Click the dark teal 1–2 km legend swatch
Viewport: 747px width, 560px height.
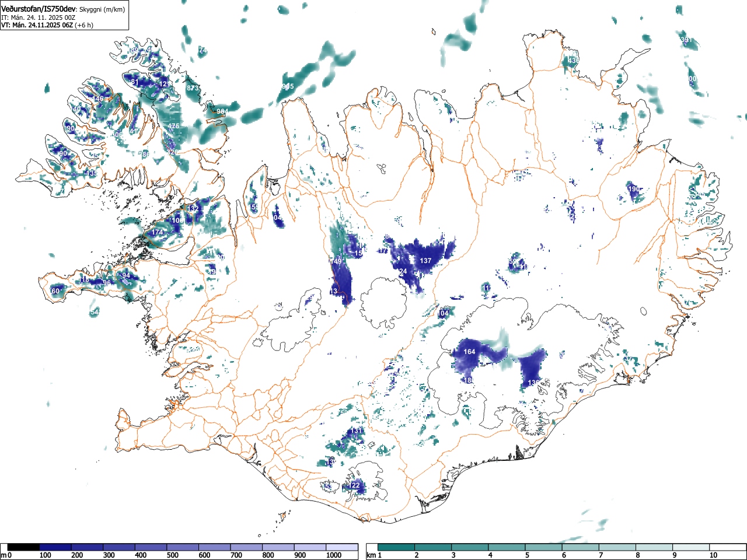(396, 547)
